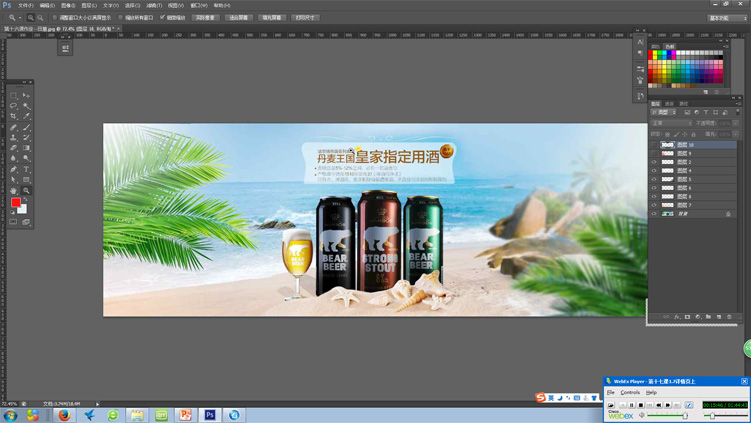Pause playback in WebEx Player
This screenshot has width=751, height=423.
[x=632, y=405]
